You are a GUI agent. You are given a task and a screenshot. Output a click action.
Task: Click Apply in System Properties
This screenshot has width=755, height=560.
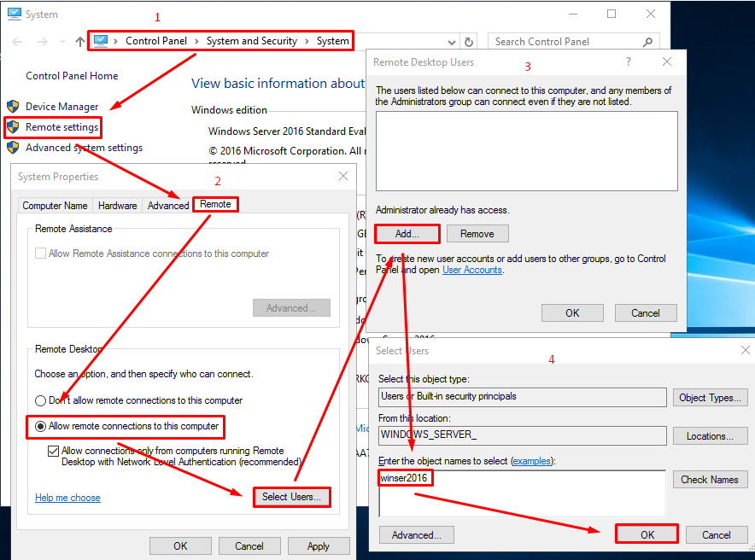pyautogui.click(x=319, y=546)
